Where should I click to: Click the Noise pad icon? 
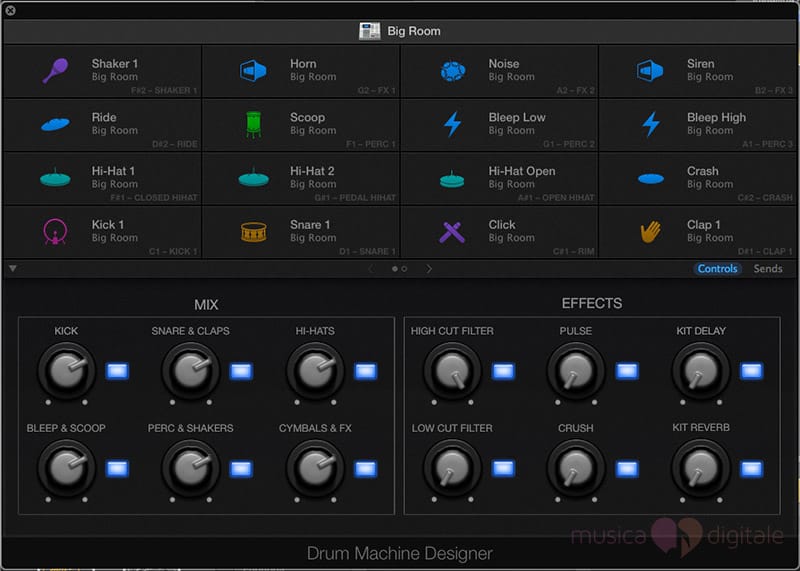click(x=453, y=71)
